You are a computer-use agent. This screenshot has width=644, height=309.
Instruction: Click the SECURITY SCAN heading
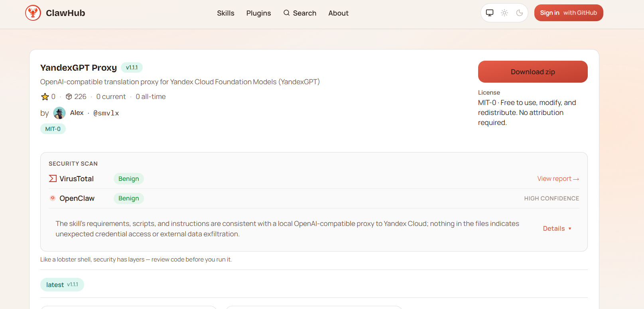[x=73, y=164]
